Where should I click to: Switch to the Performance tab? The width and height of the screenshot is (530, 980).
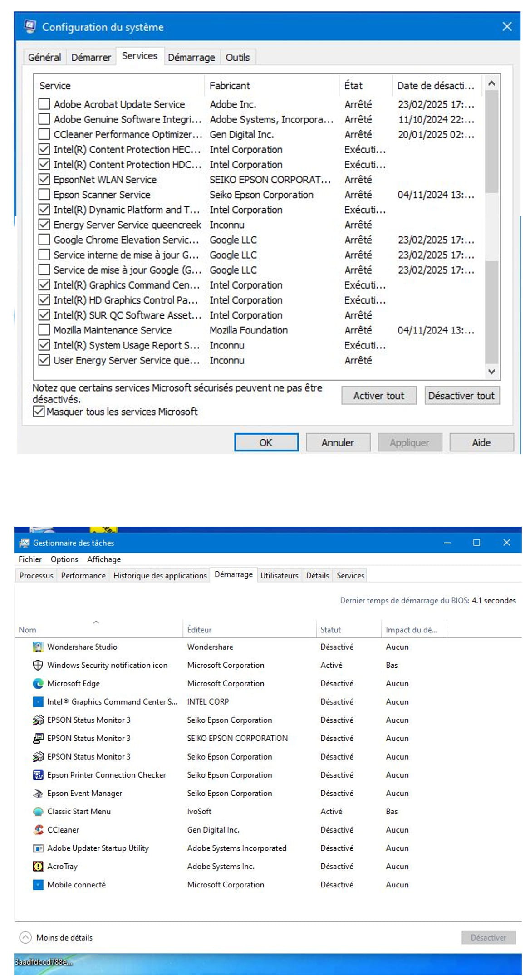[83, 575]
